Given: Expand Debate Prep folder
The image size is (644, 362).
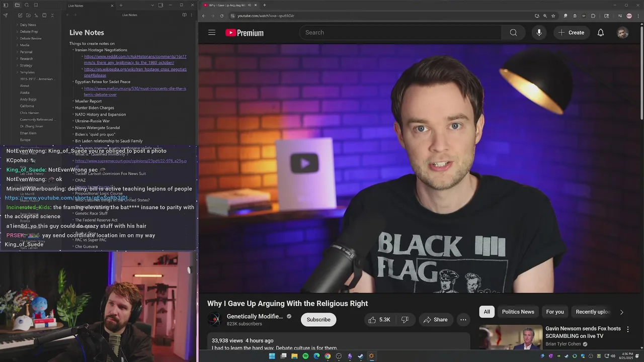Looking at the screenshot, I should tap(29, 32).
